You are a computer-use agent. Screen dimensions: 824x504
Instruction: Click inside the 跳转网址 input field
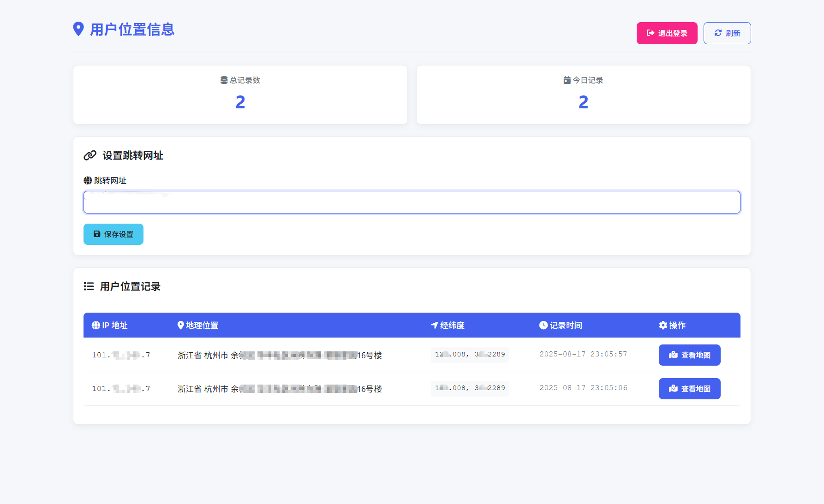(x=412, y=202)
